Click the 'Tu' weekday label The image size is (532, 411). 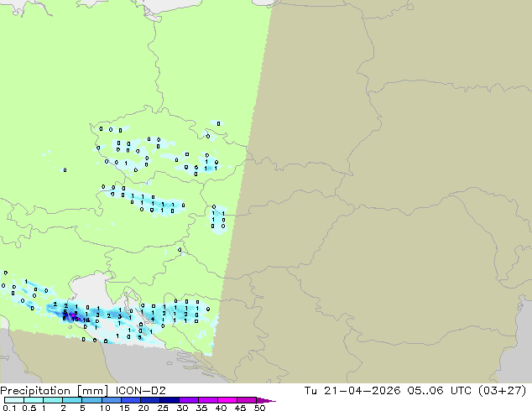pyautogui.click(x=310, y=391)
